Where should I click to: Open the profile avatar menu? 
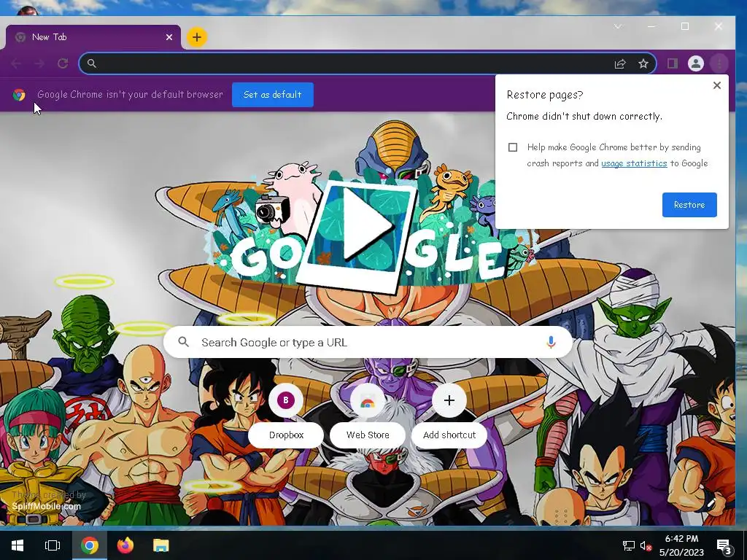point(695,63)
